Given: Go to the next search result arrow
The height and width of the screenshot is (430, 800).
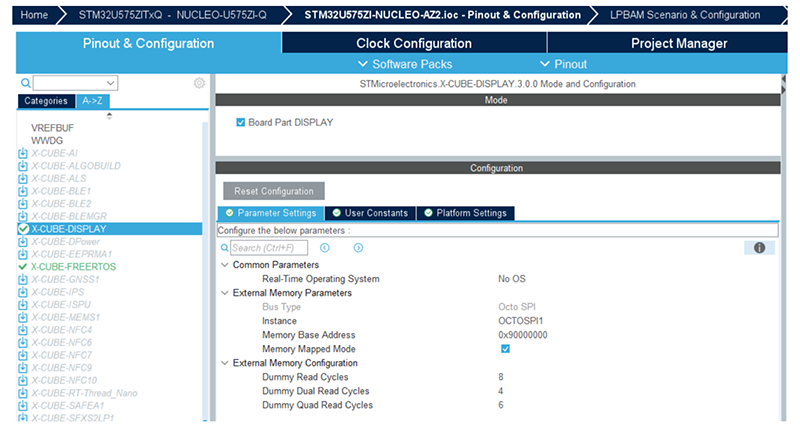Looking at the screenshot, I should 358,248.
